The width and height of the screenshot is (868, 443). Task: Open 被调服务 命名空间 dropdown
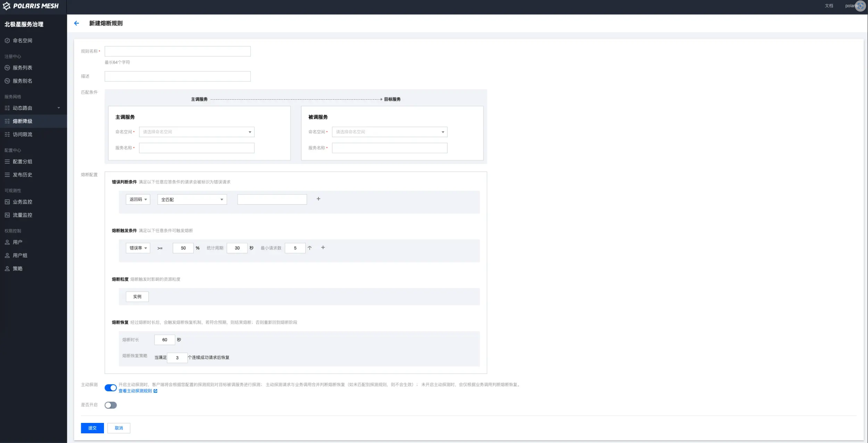(390, 132)
